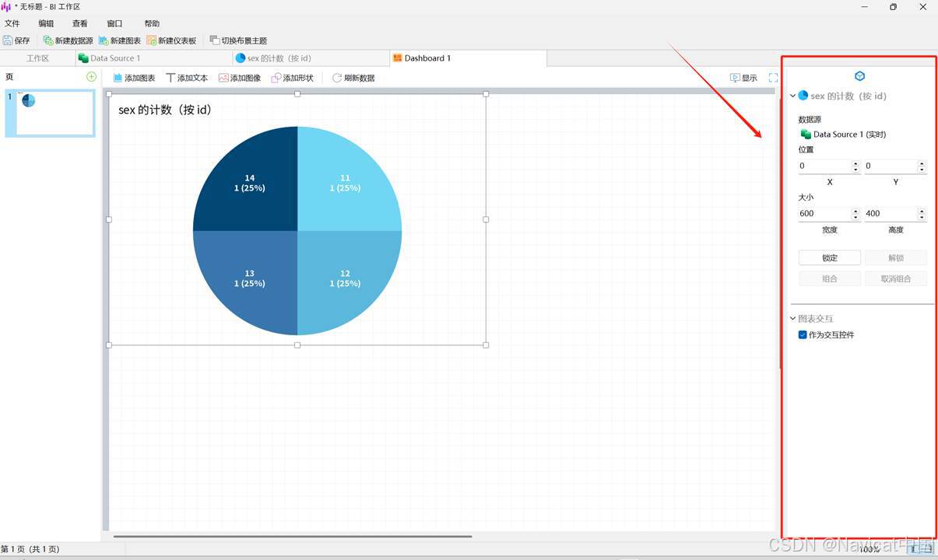Open the 文件 menu
The image size is (938, 560).
[12, 23]
